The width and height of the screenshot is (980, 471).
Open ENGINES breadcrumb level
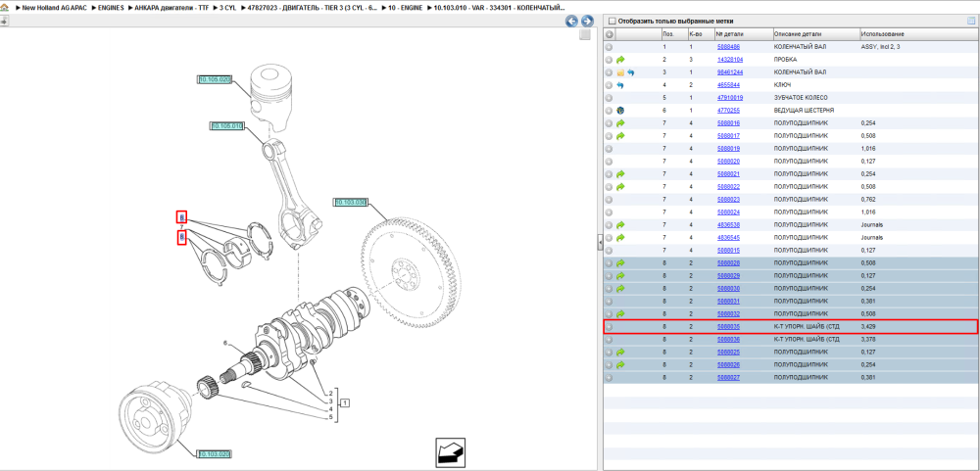(x=112, y=7)
